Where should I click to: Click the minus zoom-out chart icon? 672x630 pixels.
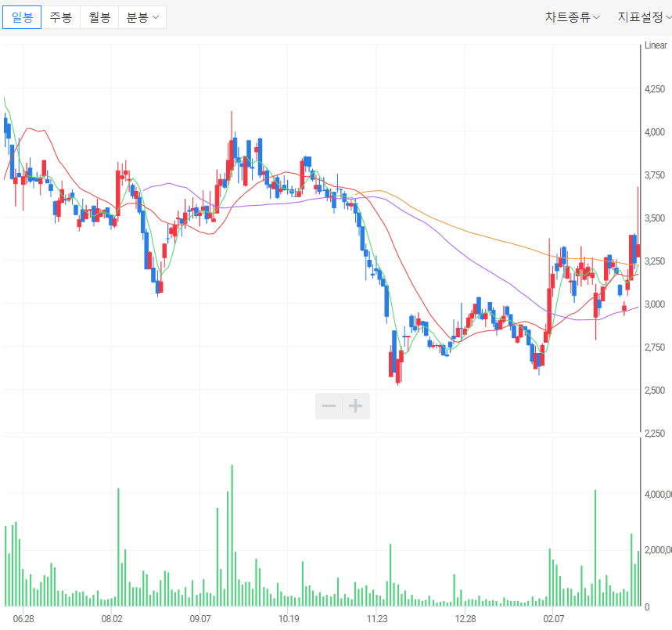point(329,405)
